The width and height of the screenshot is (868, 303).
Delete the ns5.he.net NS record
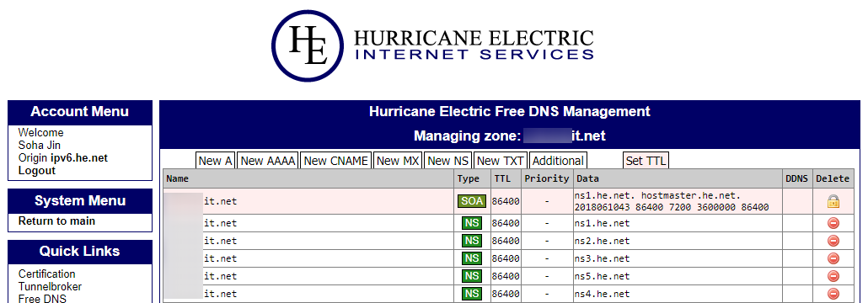pos(833,276)
